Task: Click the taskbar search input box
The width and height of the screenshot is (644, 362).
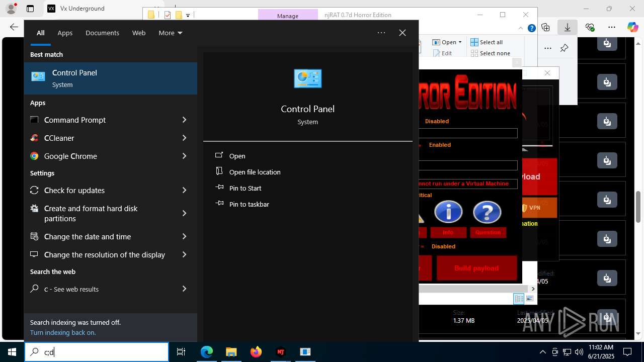Action: pyautogui.click(x=97, y=352)
